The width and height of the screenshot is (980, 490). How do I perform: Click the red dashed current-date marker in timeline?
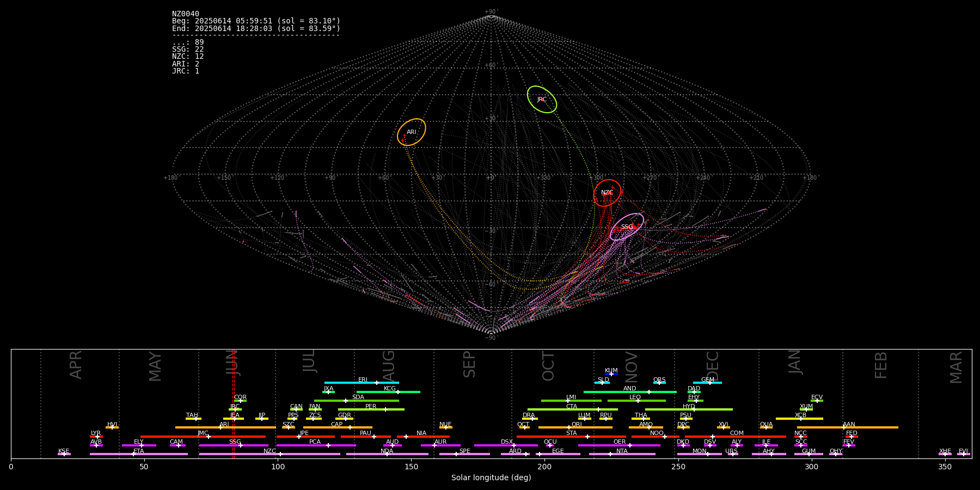pyautogui.click(x=234, y=403)
